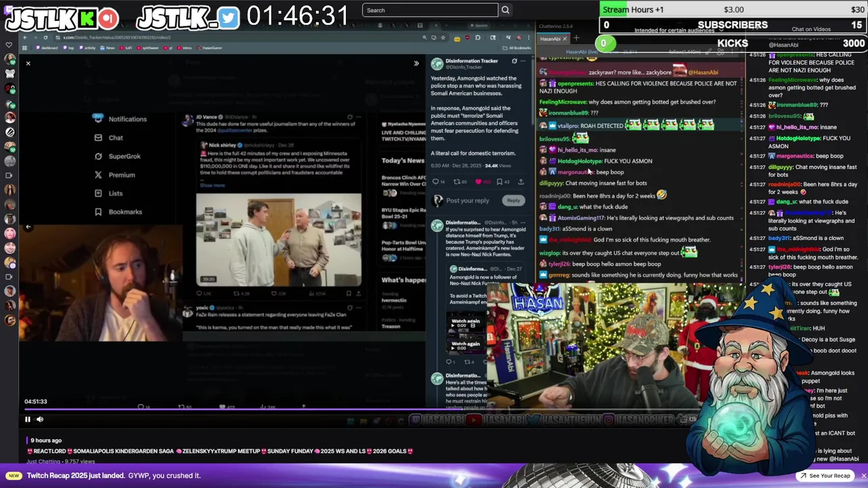Click Post your reply field
The width and height of the screenshot is (868, 488).
tap(468, 201)
